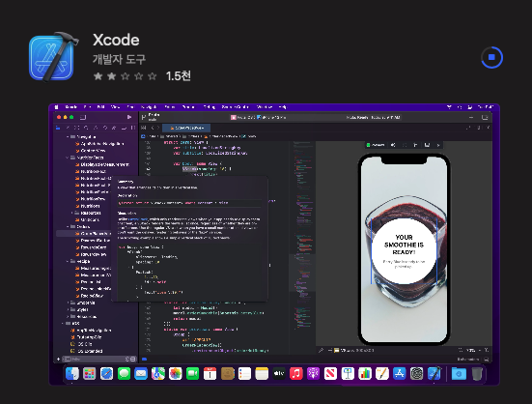Click Podcasts in the preview's dock

click(313, 374)
